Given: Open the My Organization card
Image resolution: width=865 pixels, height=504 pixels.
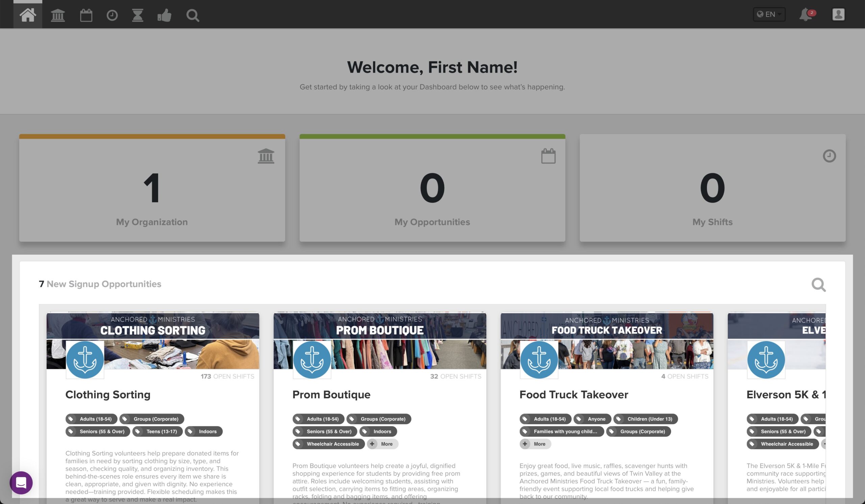Looking at the screenshot, I should (152, 188).
